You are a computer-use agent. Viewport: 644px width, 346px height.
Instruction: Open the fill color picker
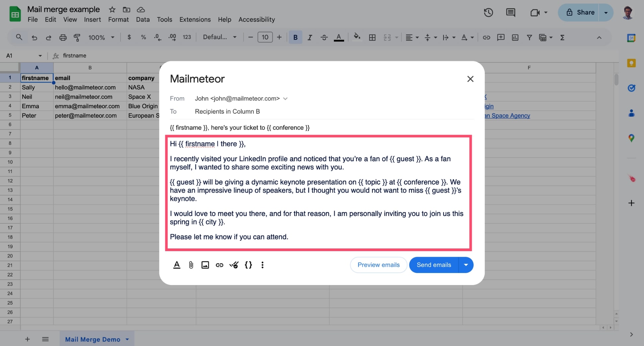pyautogui.click(x=357, y=37)
